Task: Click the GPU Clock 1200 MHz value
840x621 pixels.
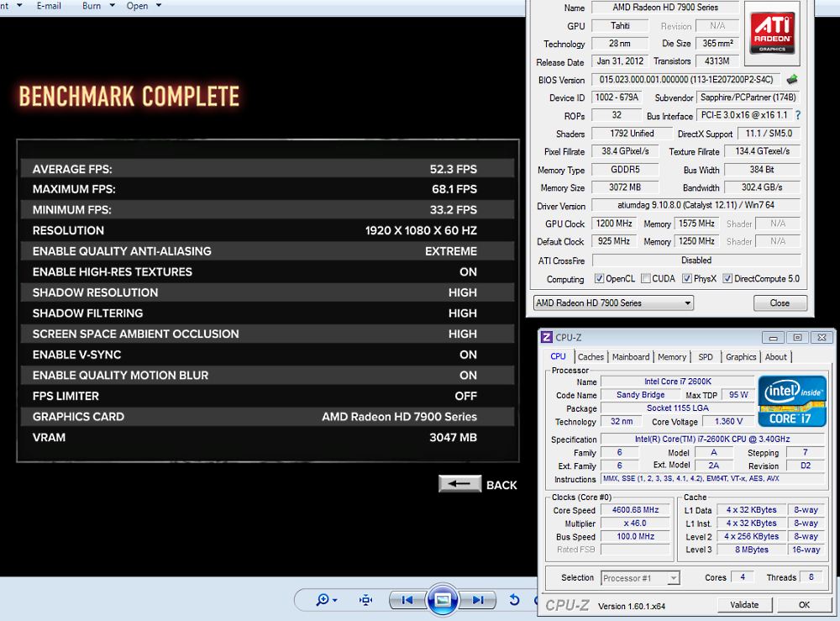Action: pyautogui.click(x=614, y=224)
